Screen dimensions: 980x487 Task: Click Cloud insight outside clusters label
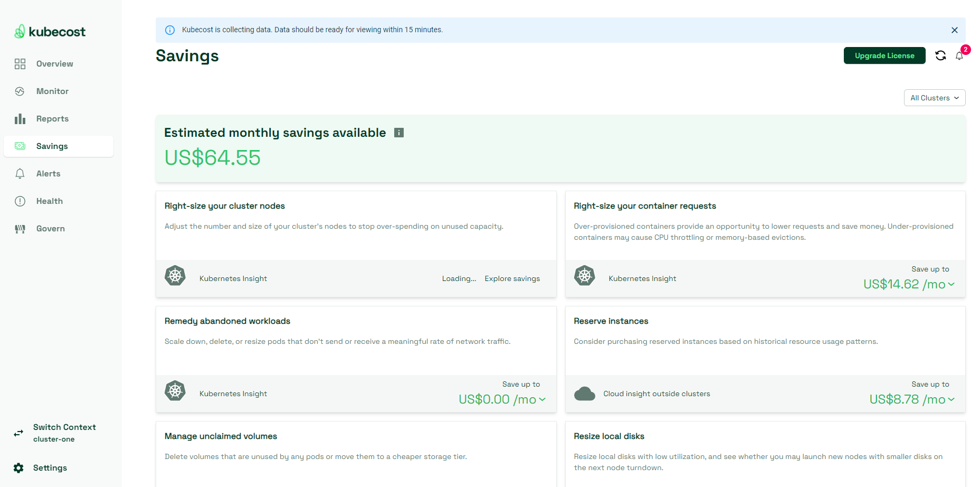point(657,394)
